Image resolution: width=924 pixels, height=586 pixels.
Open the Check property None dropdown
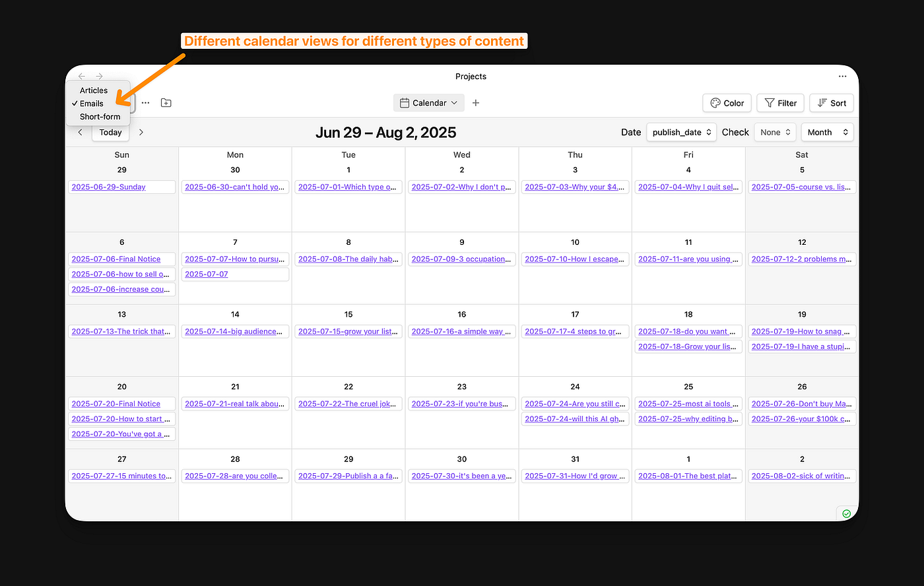pos(775,133)
